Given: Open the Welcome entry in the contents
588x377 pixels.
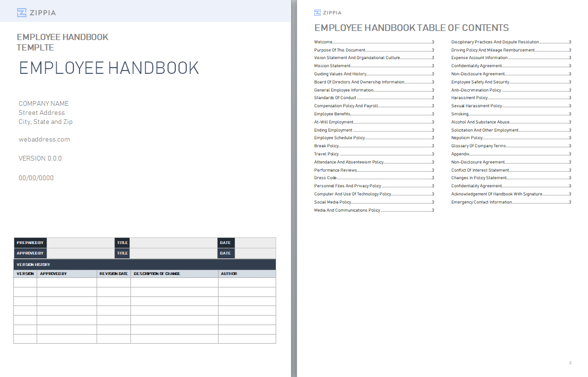Looking at the screenshot, I should point(323,42).
